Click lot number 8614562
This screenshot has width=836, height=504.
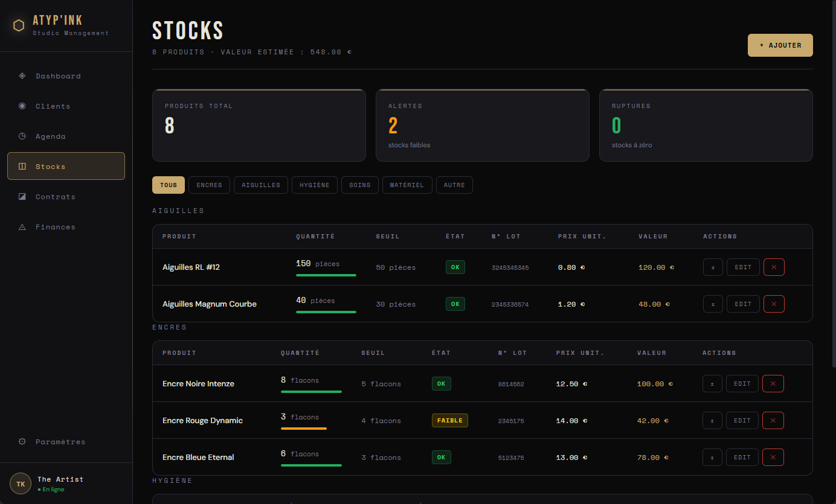tap(511, 384)
